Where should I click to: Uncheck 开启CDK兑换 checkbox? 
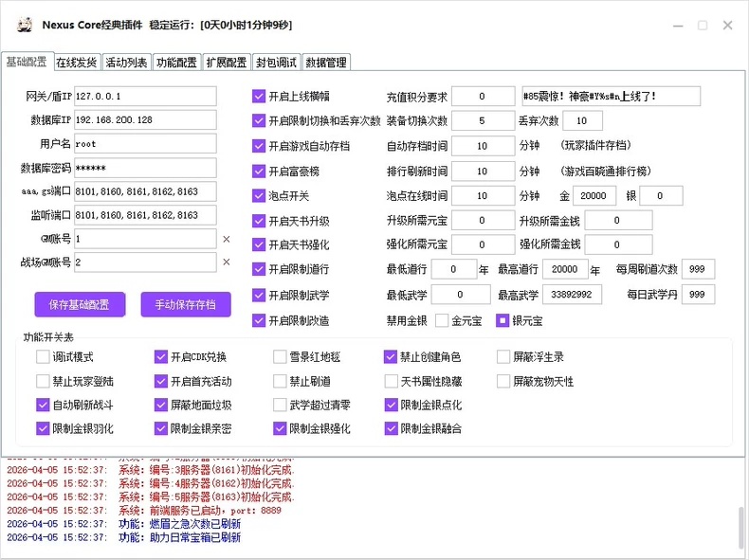[x=161, y=356]
